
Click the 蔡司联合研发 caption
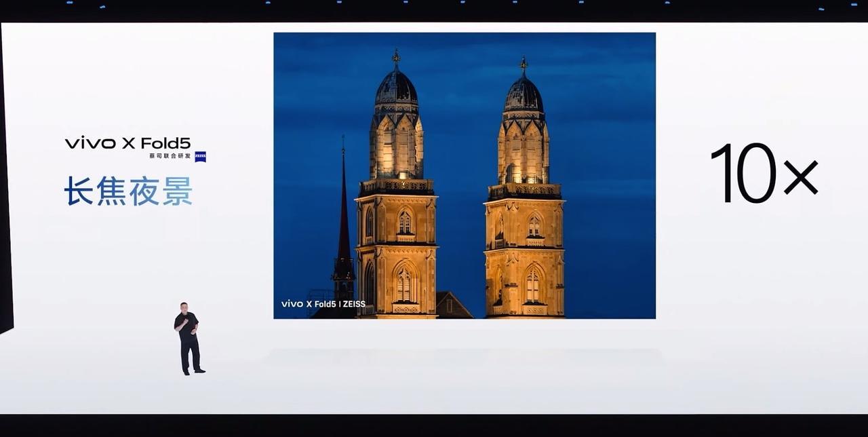[x=170, y=156]
